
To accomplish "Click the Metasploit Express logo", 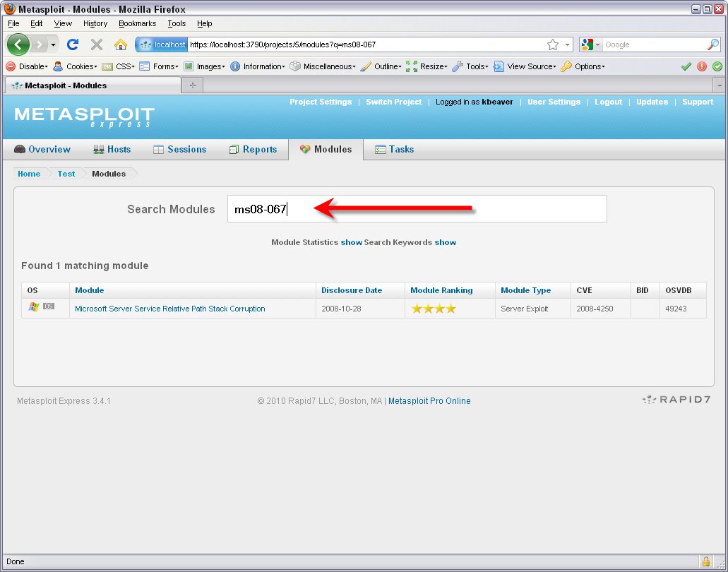I will pos(84,117).
